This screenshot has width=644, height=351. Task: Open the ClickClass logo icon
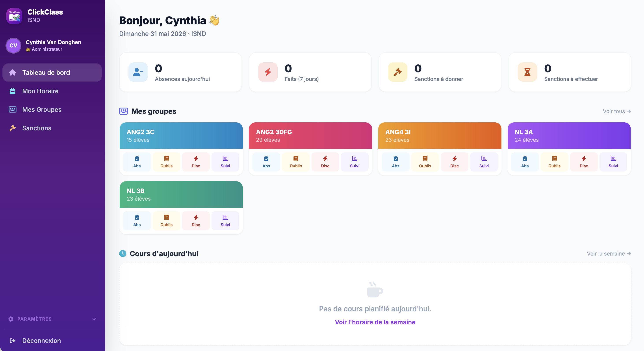tap(14, 16)
